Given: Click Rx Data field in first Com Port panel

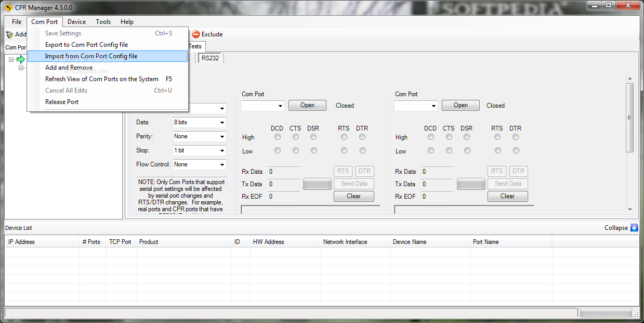Looking at the screenshot, I should coord(283,171).
